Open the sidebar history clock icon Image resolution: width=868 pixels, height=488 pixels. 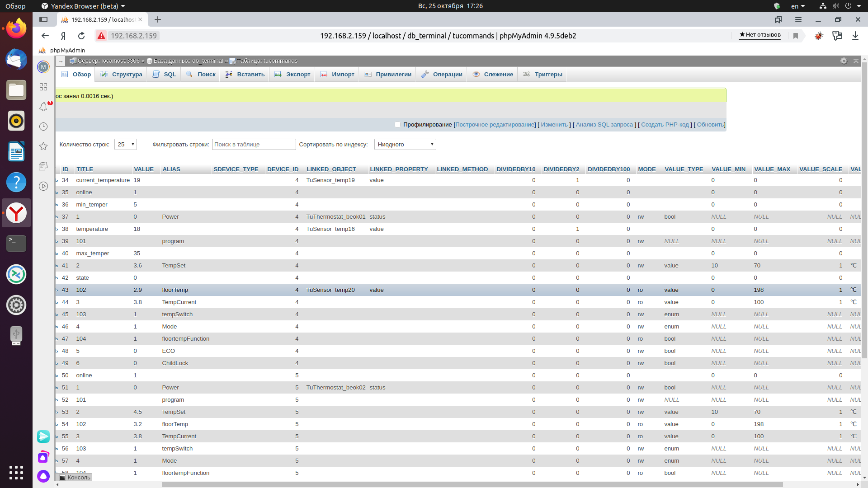(43, 127)
